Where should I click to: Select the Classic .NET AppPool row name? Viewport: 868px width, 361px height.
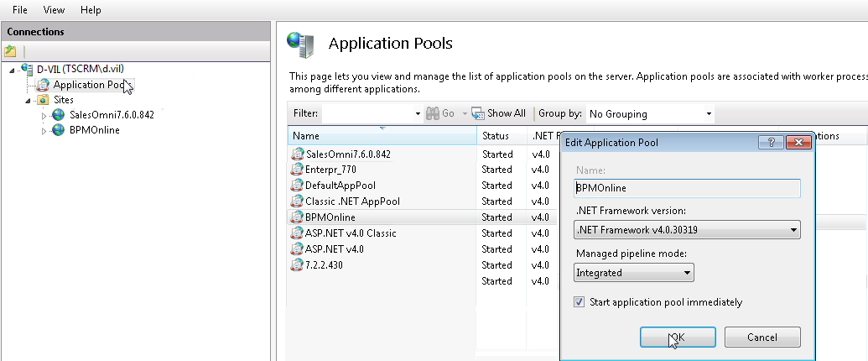[352, 201]
